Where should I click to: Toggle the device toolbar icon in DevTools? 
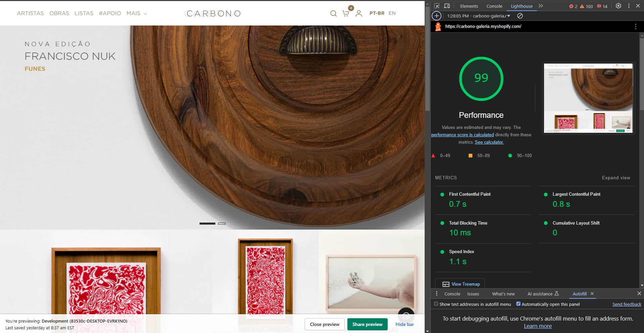(x=447, y=6)
